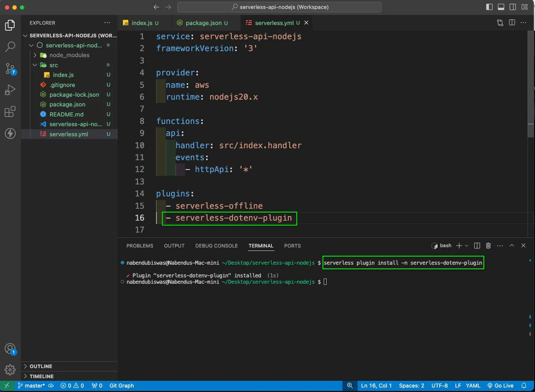
Task: Open the serverless-api-no... workspace file
Action: 69,124
